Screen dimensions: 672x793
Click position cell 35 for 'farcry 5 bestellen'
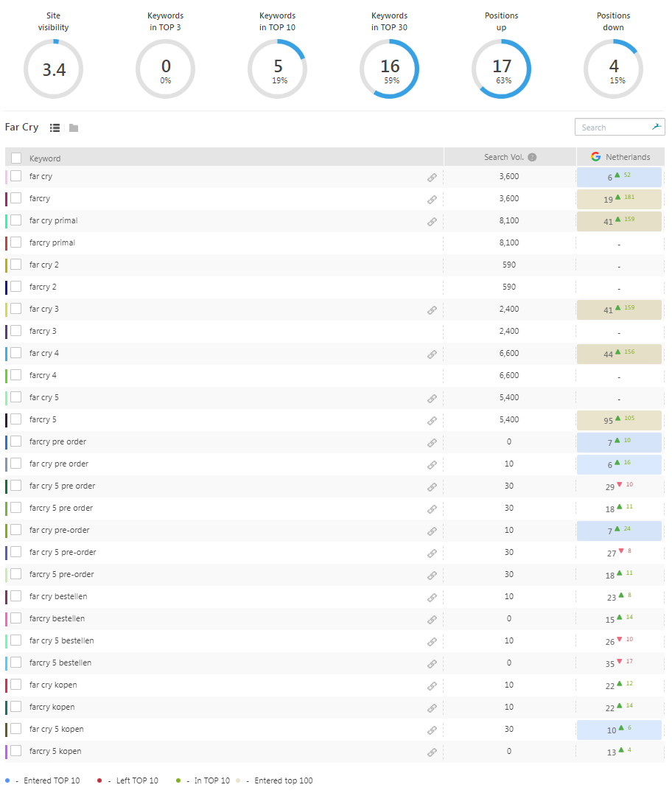[x=619, y=663]
